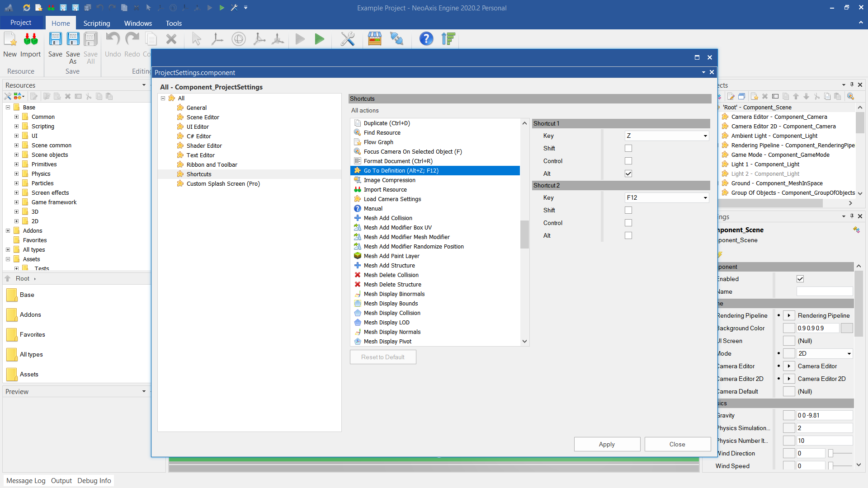This screenshot has height=488, width=868.
Task: Click the Save As icon
Action: (73, 40)
